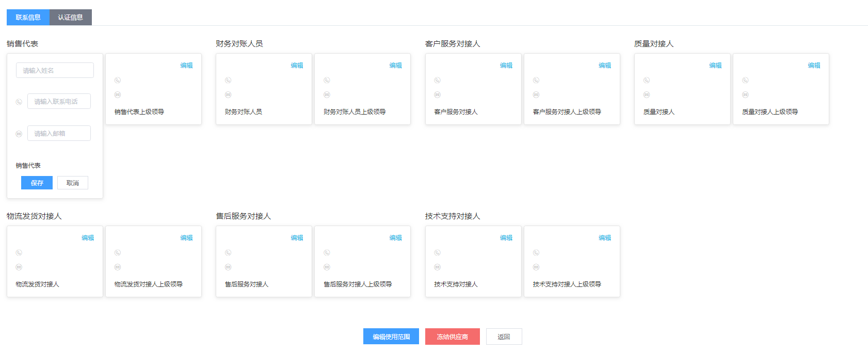Switch to the 认证信息 tab

70,17
